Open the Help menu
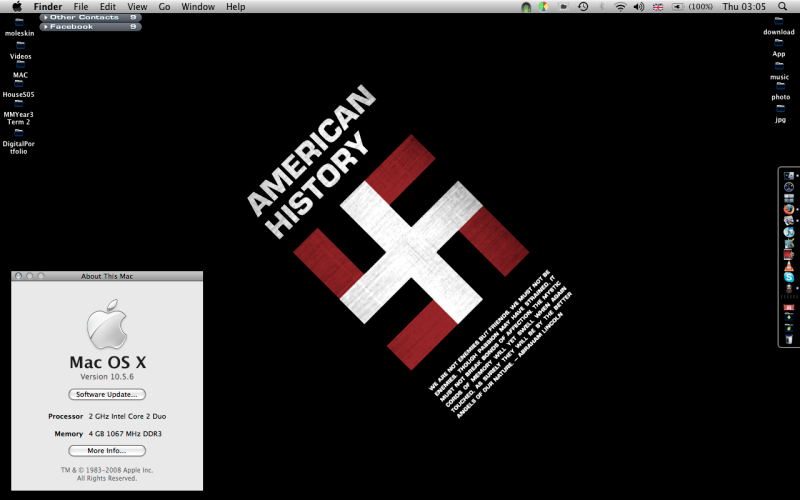Screen dimensions: 800x500 coord(236,7)
